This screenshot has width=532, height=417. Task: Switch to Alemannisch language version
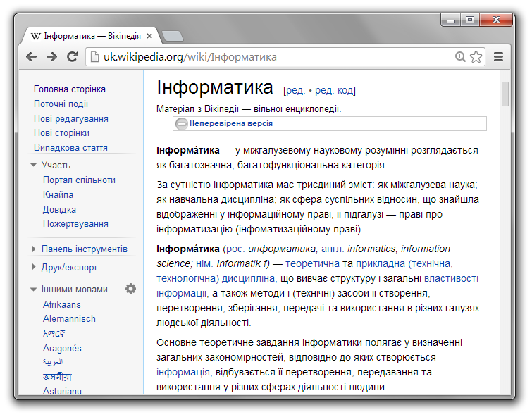tap(69, 319)
